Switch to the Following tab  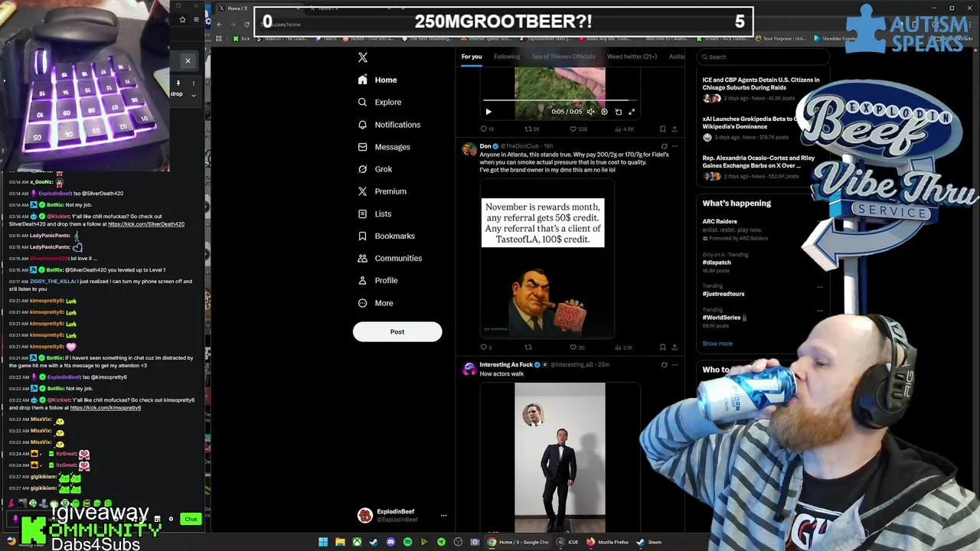[507, 57]
